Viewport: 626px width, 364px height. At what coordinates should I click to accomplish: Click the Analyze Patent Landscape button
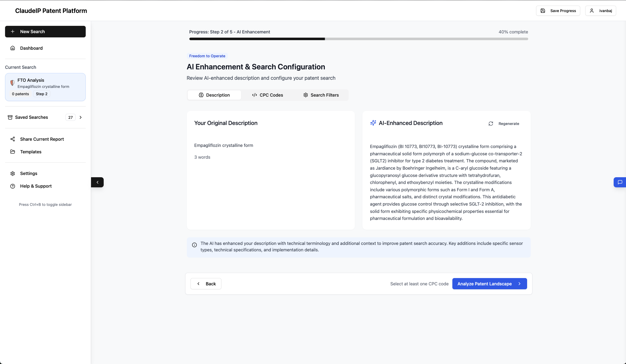489,284
